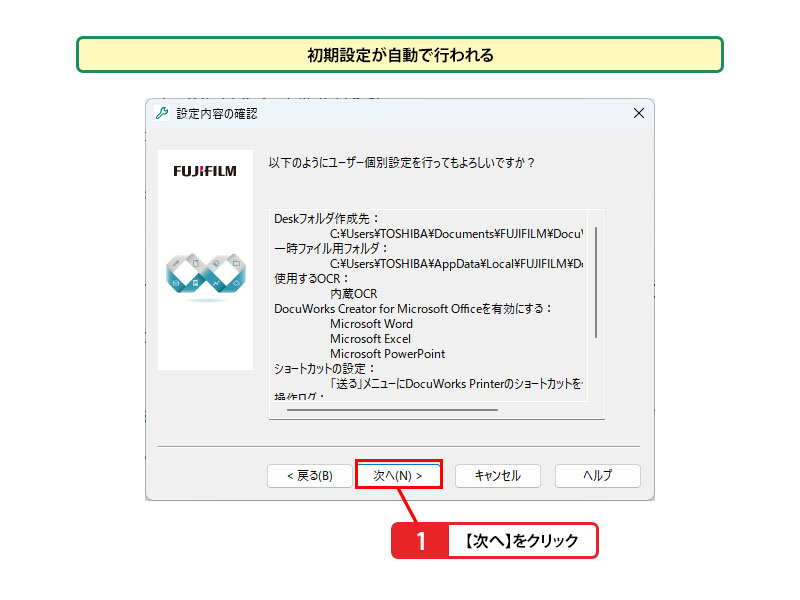This screenshot has height=600, width=800.
Task: Select the 'Microsoft Word' entry
Action: [x=371, y=324]
